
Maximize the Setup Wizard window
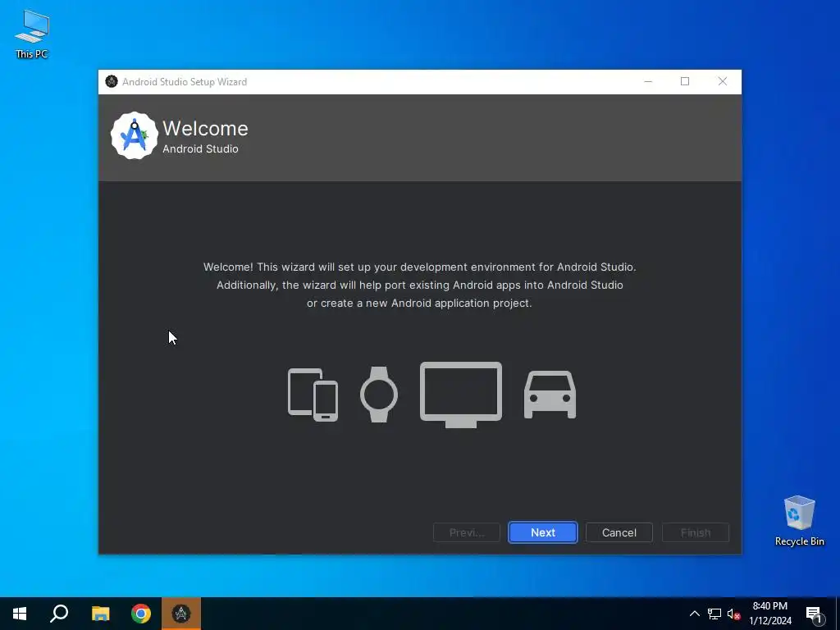pos(685,81)
